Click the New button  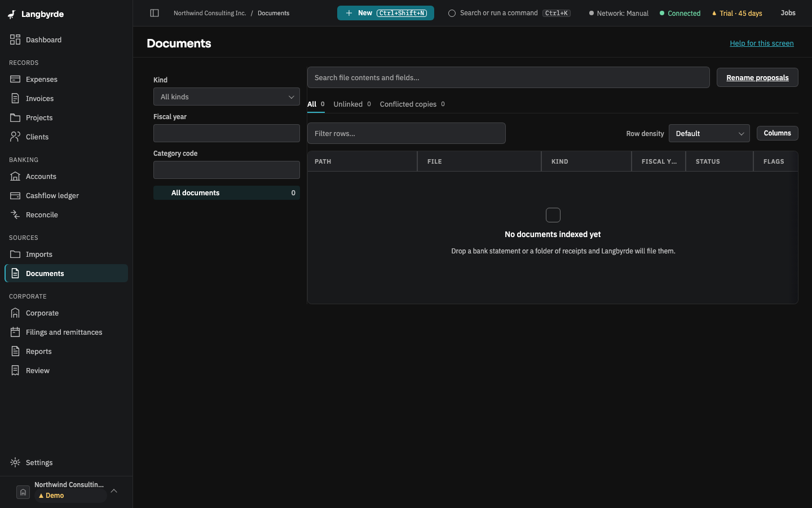[x=386, y=13]
